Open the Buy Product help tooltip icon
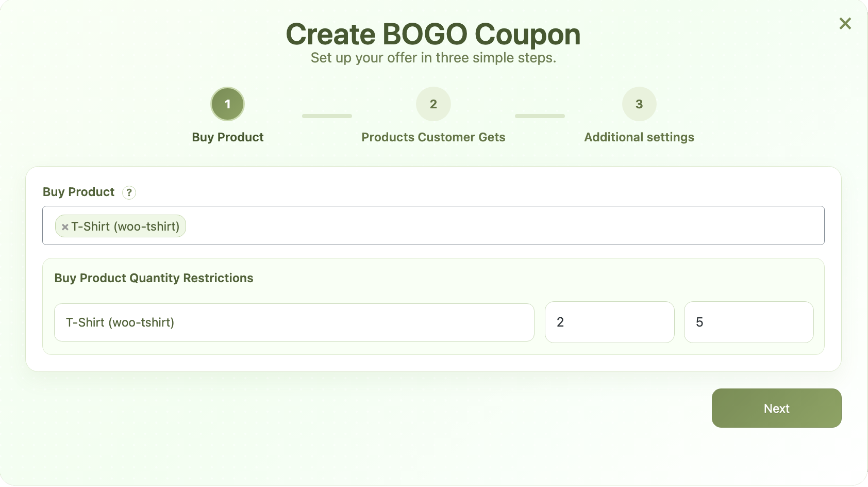The height and width of the screenshot is (487, 868). coord(129,192)
